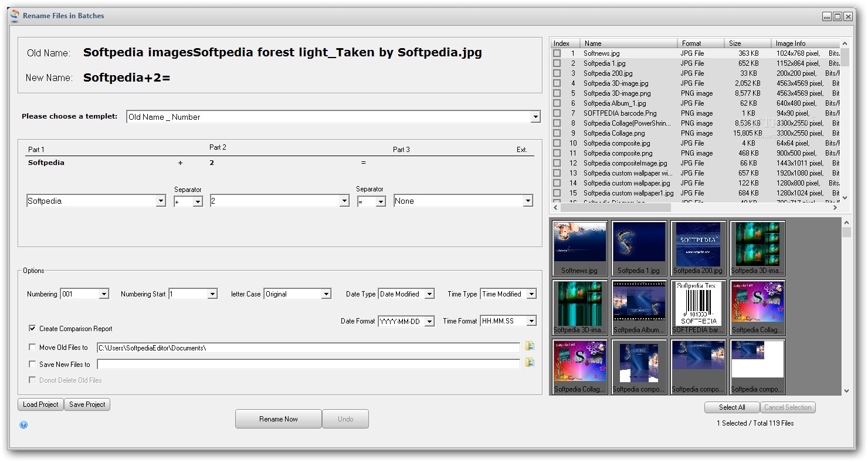Open the letter Case Original dropdown

[297, 294]
